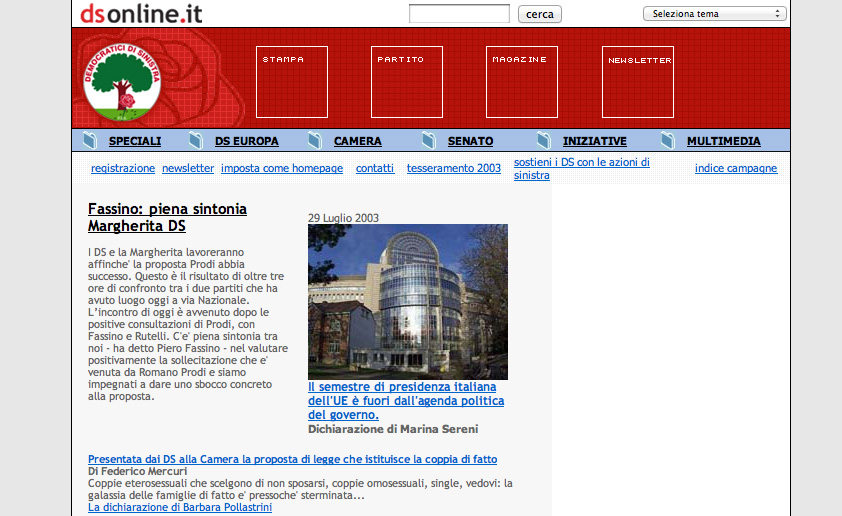Click the book icon beside SENATO

click(x=429, y=141)
